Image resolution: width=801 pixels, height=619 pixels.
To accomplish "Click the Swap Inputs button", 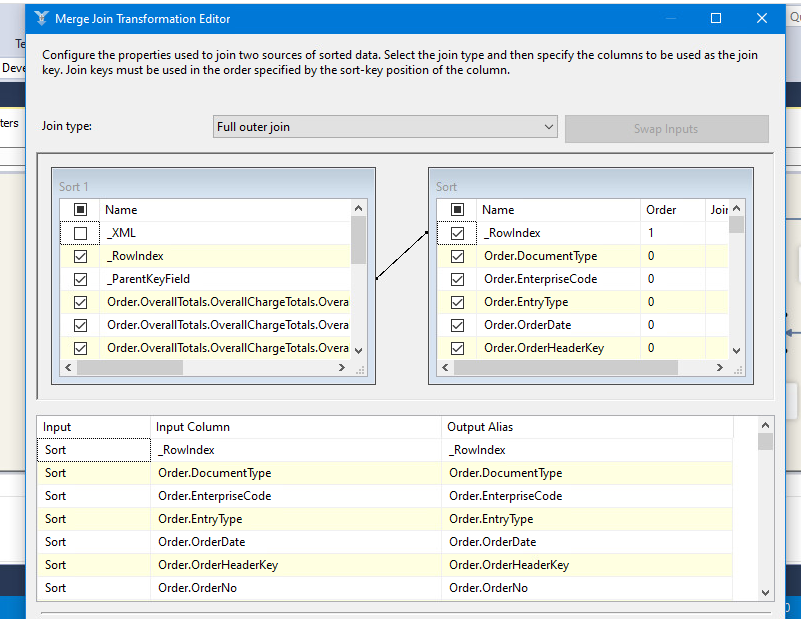I will (x=666, y=129).
